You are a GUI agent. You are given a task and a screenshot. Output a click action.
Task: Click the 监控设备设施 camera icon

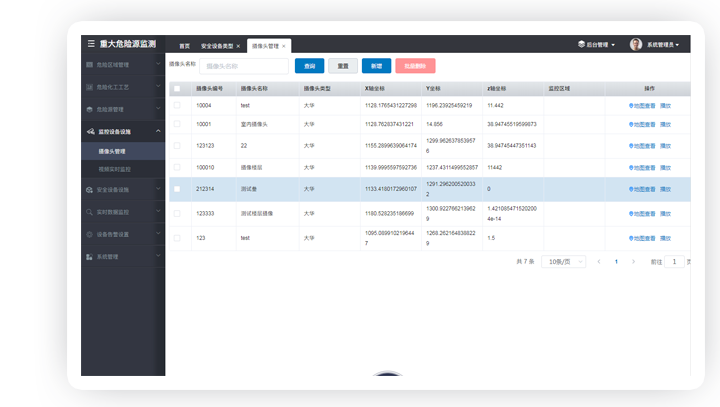[x=90, y=131]
